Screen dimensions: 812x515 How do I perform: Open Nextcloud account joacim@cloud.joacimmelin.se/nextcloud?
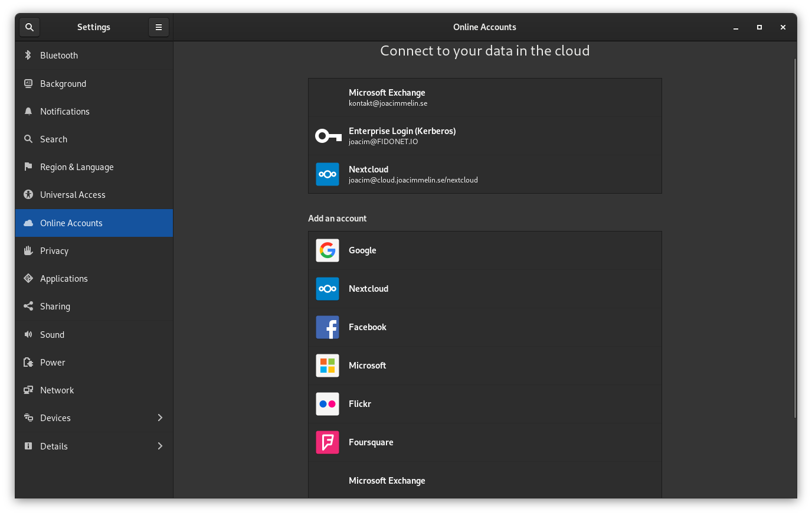(x=485, y=174)
